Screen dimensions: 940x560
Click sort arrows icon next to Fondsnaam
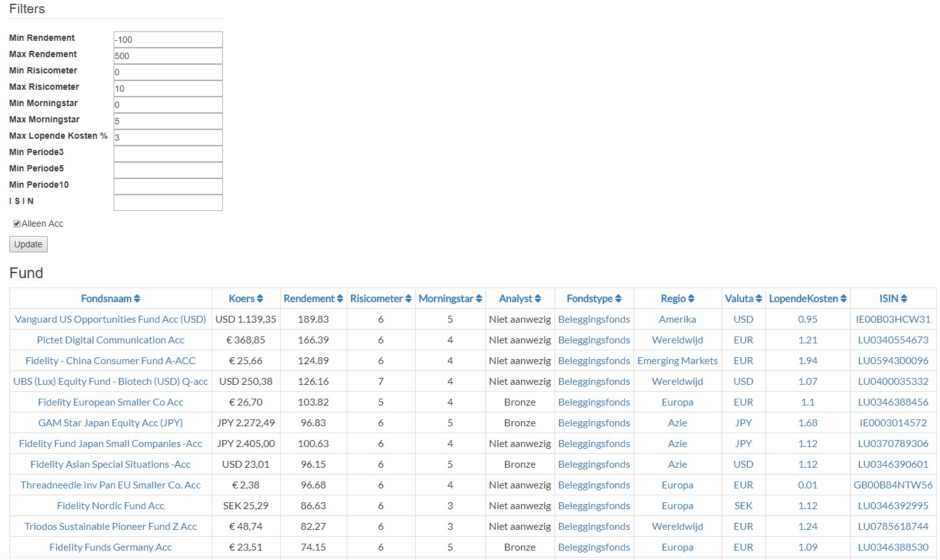tap(137, 299)
